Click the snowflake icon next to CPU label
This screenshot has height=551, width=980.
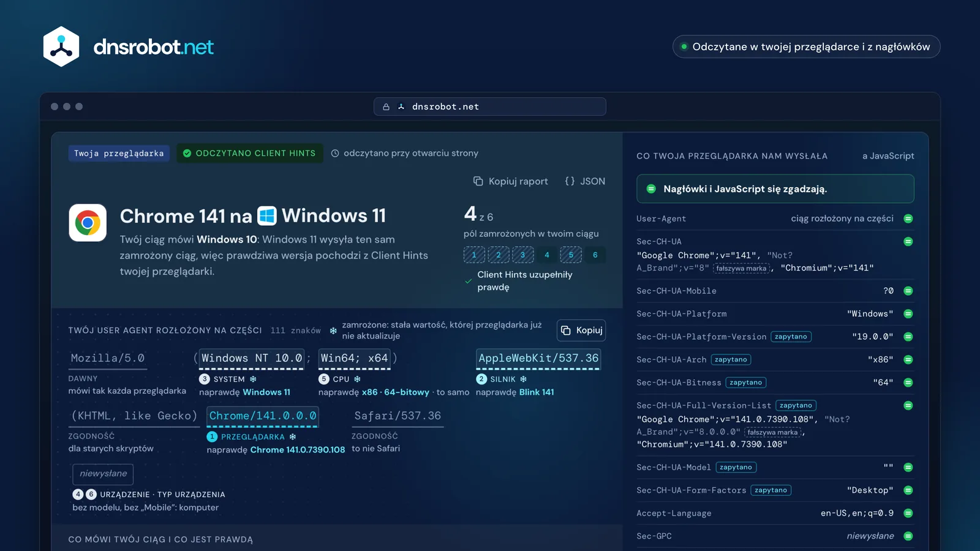point(358,380)
